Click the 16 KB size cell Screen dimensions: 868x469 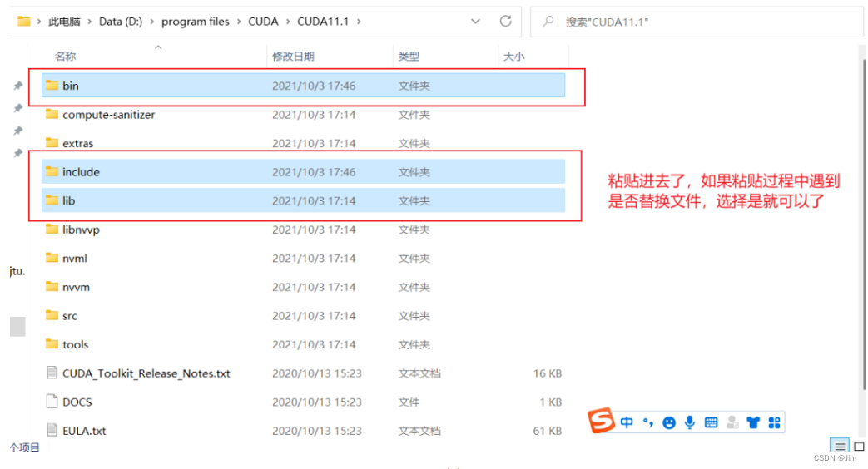[x=548, y=373]
